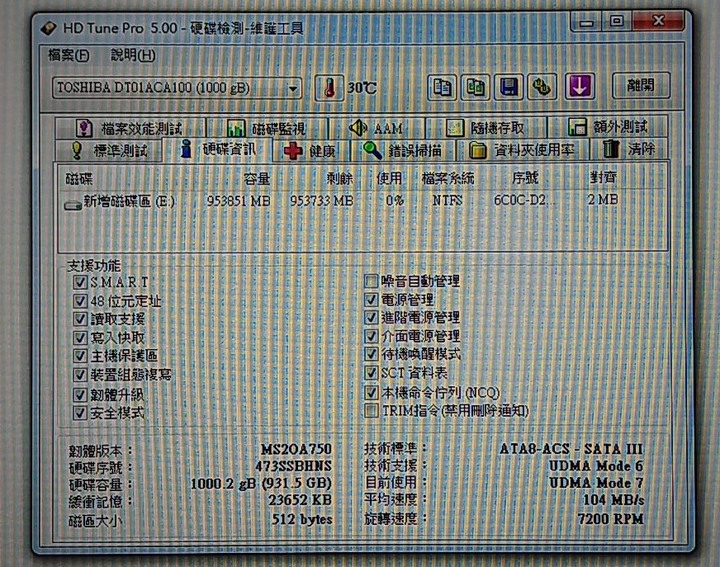Click the 23652 KB buffer value
Screen dimensions: 720x567
[x=300, y=500]
